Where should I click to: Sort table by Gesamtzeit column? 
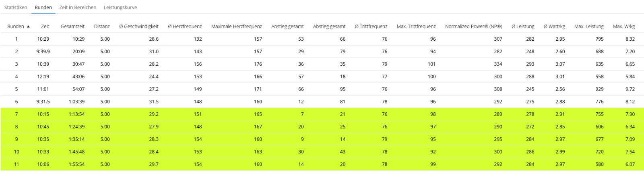(x=72, y=27)
